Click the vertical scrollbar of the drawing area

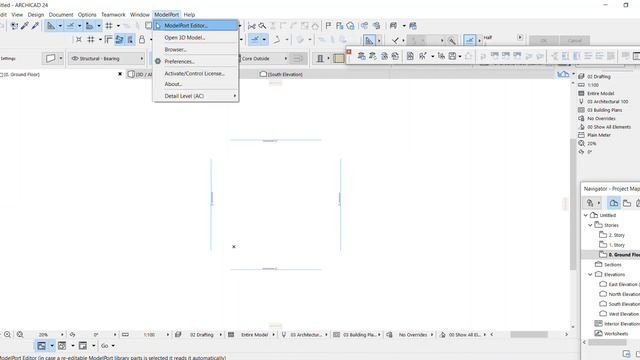coord(573,204)
